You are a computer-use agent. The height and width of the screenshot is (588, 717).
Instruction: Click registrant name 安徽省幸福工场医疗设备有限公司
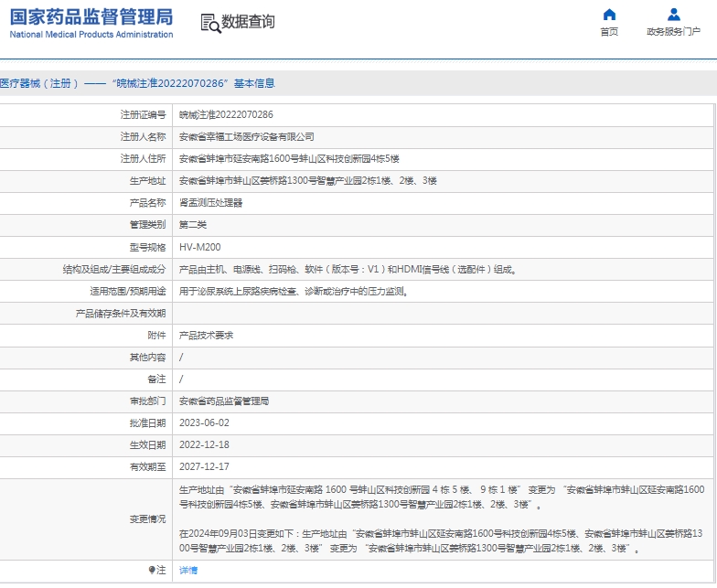click(247, 137)
